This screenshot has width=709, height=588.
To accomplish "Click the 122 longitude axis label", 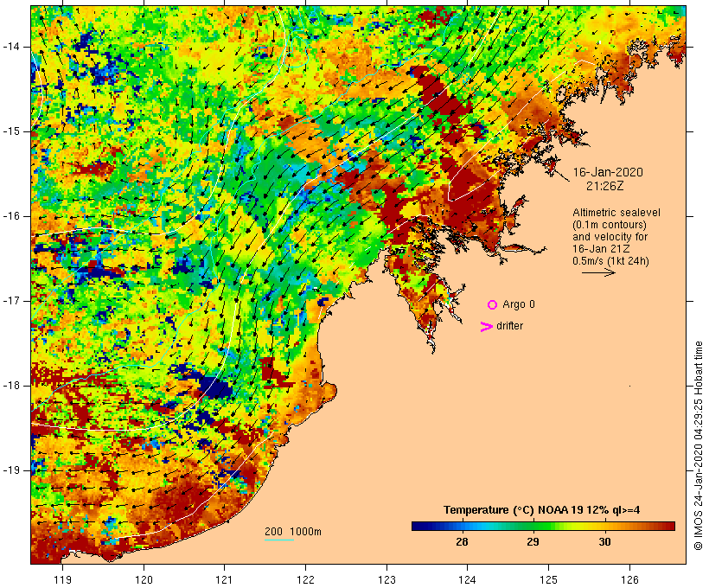I will coord(306,579).
